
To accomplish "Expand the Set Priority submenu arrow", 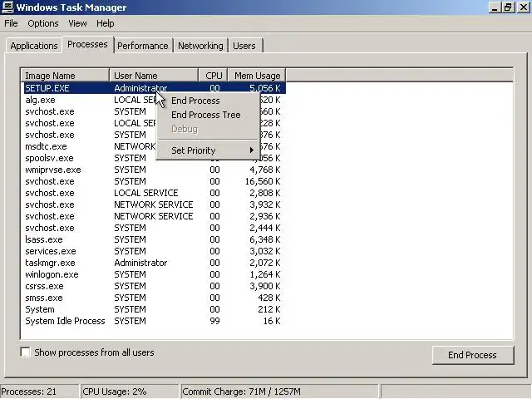I will [251, 150].
